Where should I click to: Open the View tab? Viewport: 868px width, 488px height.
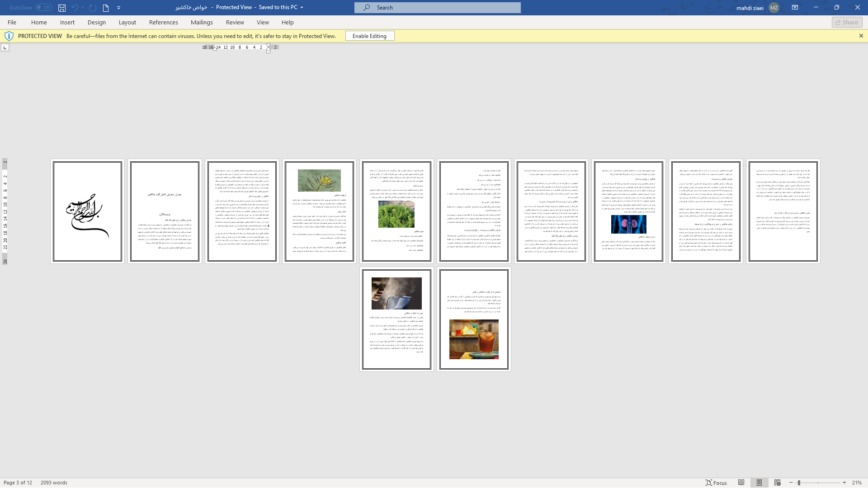click(x=263, y=22)
